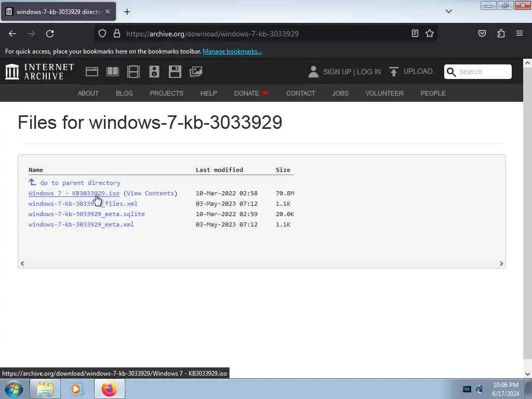
Task: Open the PROJECTS menu item
Action: pos(167,94)
